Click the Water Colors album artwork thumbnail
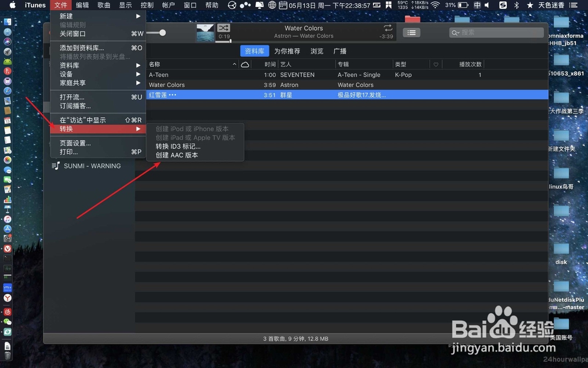This screenshot has width=588, height=368. (205, 32)
